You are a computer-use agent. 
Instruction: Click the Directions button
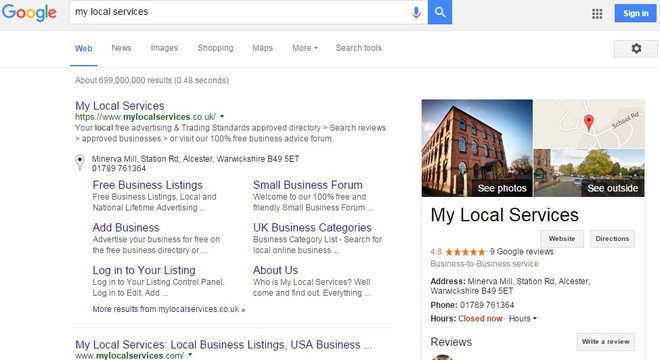point(612,239)
